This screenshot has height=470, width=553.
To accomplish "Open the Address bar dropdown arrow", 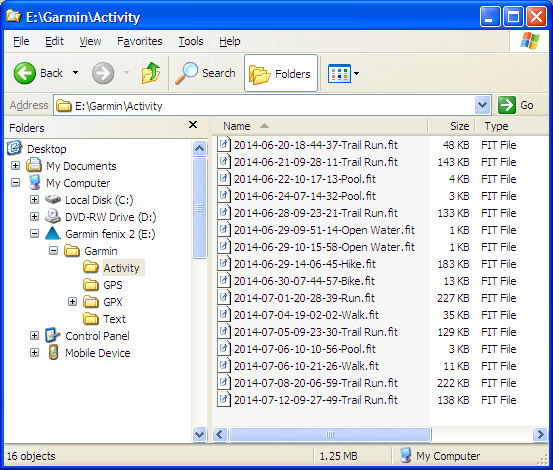I will [482, 105].
